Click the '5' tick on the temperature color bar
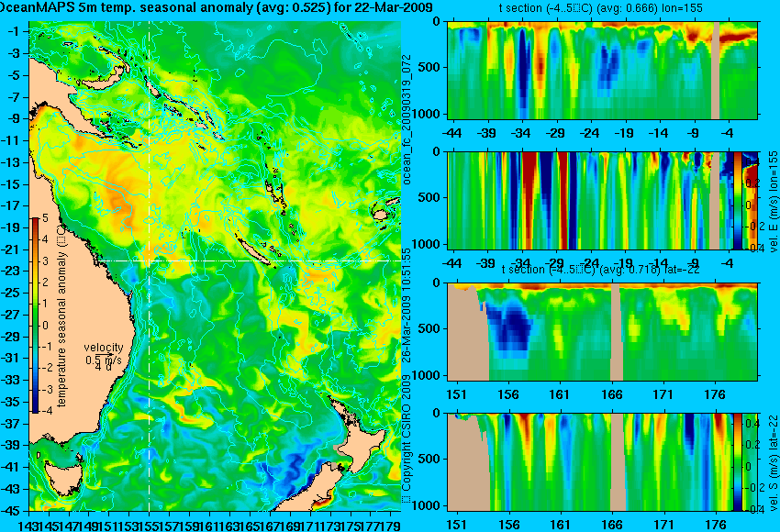The width and height of the screenshot is (780, 532). point(45,217)
